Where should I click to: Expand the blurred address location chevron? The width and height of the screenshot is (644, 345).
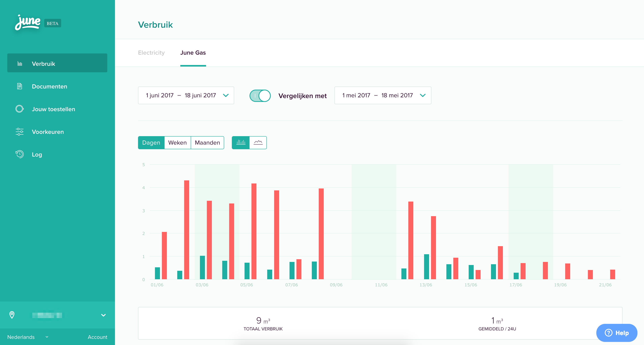[x=103, y=315]
